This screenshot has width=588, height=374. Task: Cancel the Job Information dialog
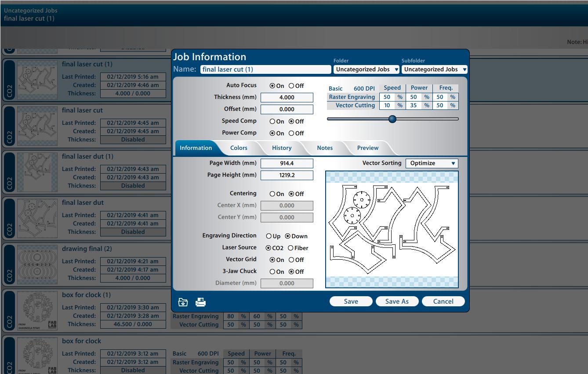443,301
